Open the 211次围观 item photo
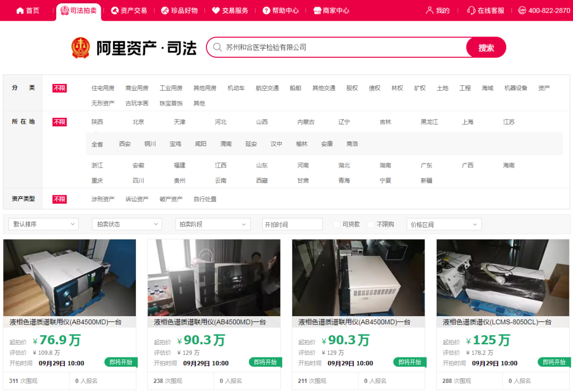This screenshot has height=392, width=573. [359, 277]
